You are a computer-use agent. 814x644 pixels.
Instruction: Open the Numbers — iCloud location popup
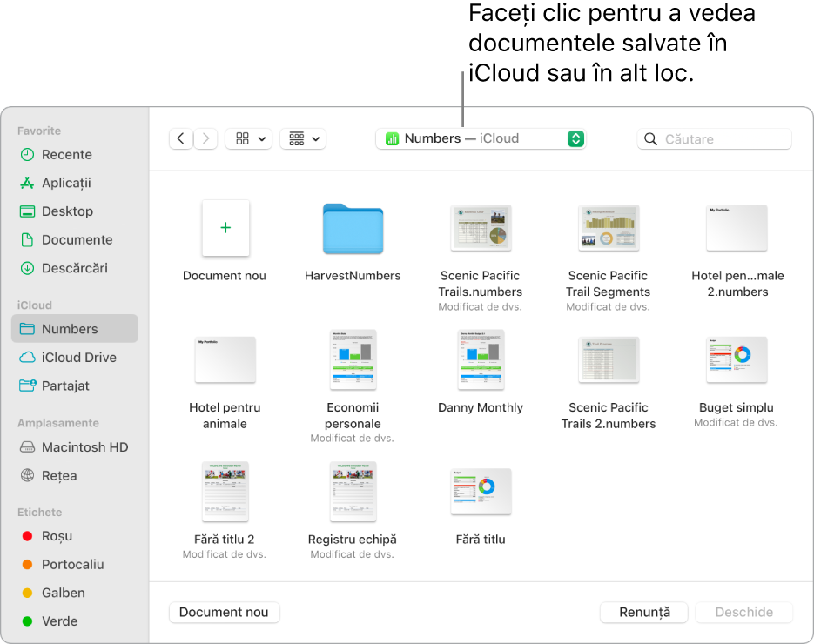click(x=481, y=138)
